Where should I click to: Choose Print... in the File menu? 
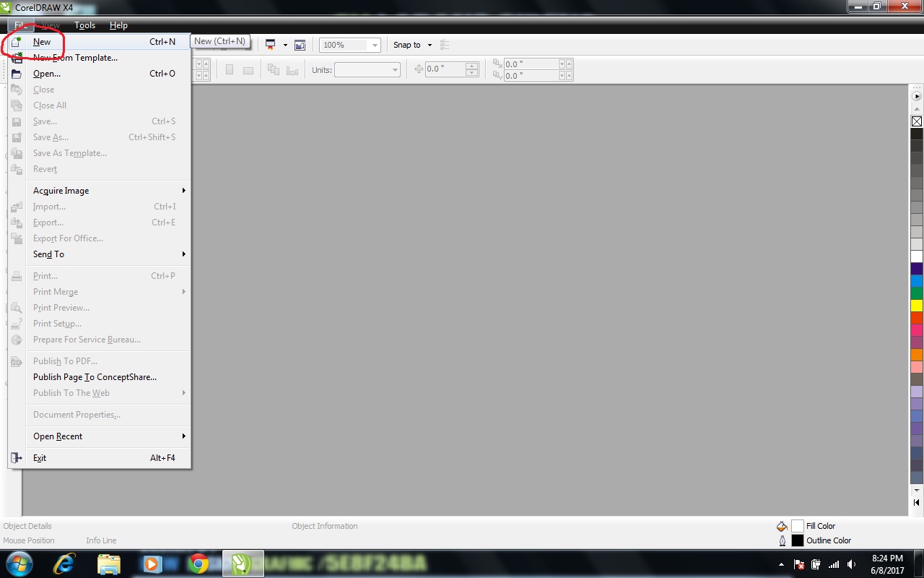coord(99,276)
